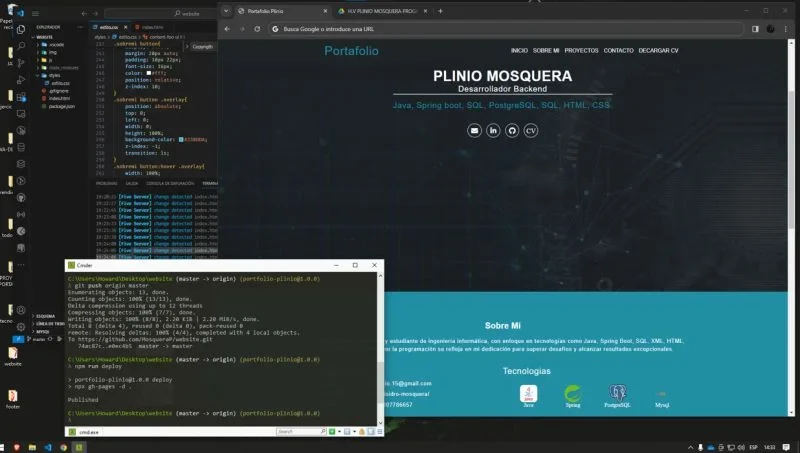Open the Windows Start button
This screenshot has height=453, width=800.
pyautogui.click(x=3, y=447)
